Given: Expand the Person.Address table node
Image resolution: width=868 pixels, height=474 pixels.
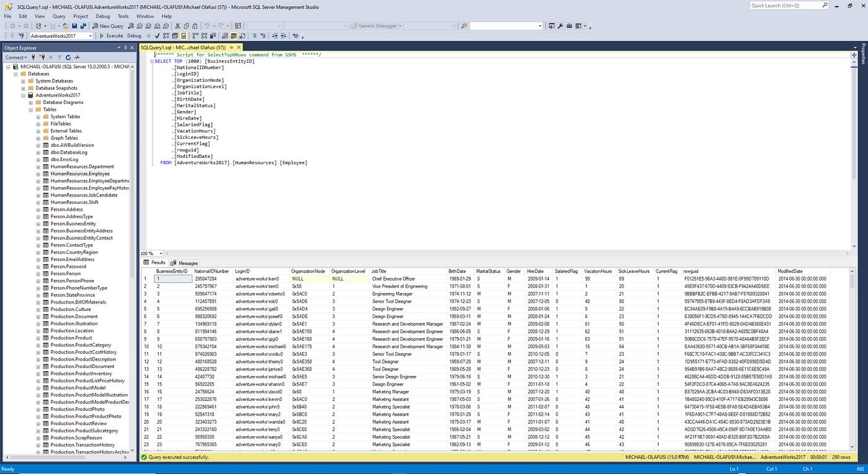Looking at the screenshot, I should (38, 209).
